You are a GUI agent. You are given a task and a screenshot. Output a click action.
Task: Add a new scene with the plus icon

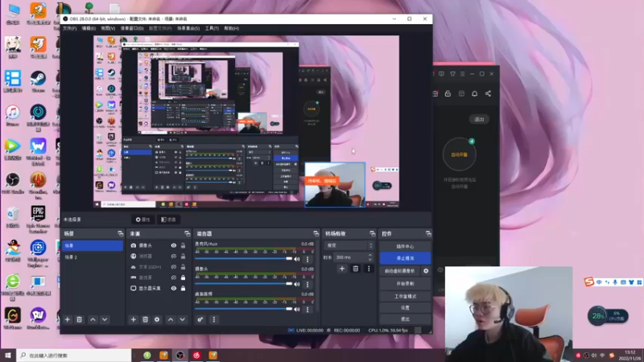[68, 319]
